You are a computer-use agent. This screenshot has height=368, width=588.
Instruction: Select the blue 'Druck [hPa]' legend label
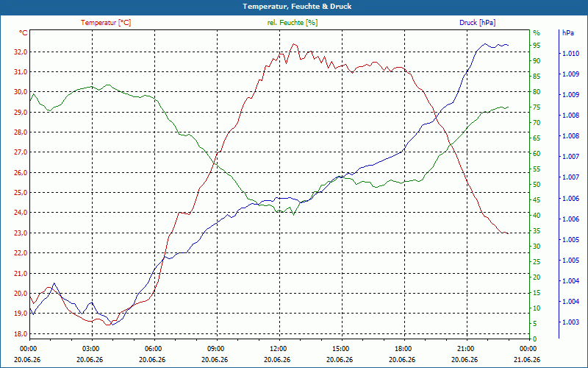(477, 23)
